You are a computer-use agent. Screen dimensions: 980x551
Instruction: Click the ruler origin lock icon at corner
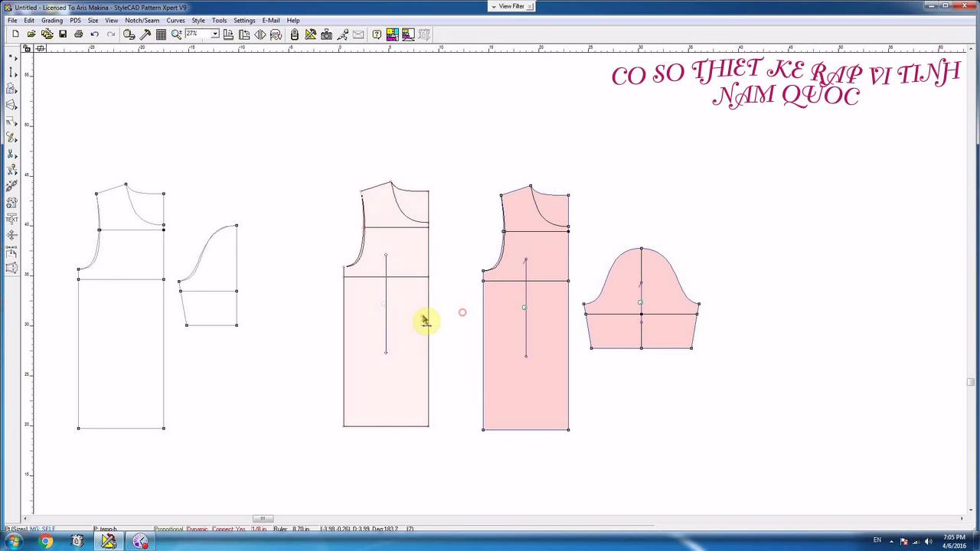tap(27, 48)
